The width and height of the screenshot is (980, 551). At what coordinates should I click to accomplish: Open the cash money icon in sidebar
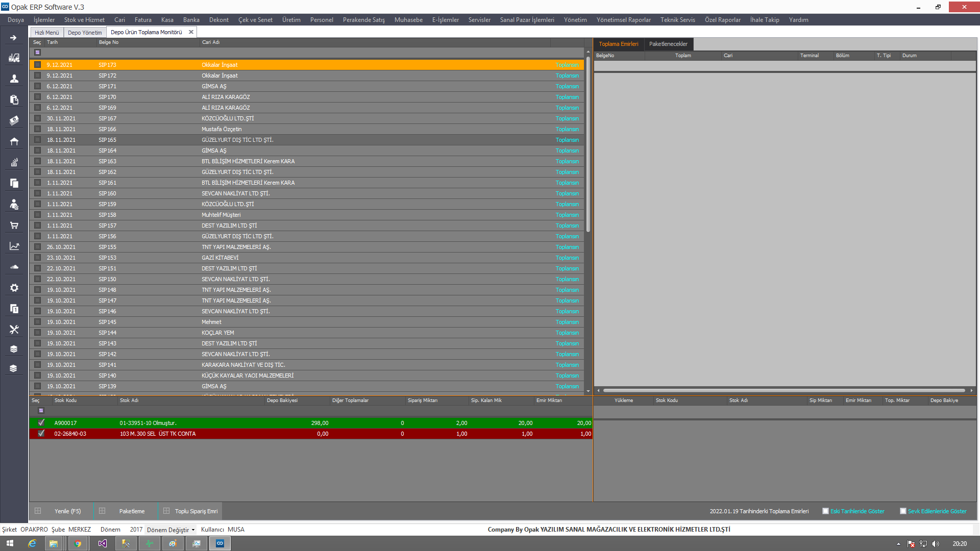(14, 120)
